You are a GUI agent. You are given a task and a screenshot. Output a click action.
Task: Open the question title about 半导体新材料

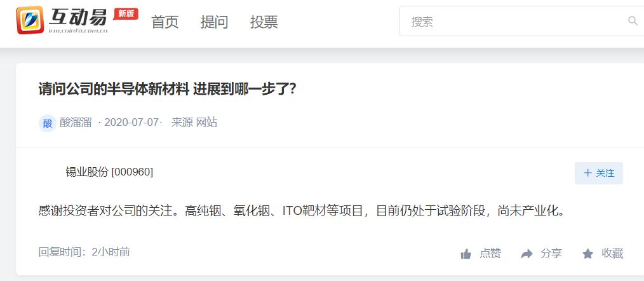click(167, 88)
